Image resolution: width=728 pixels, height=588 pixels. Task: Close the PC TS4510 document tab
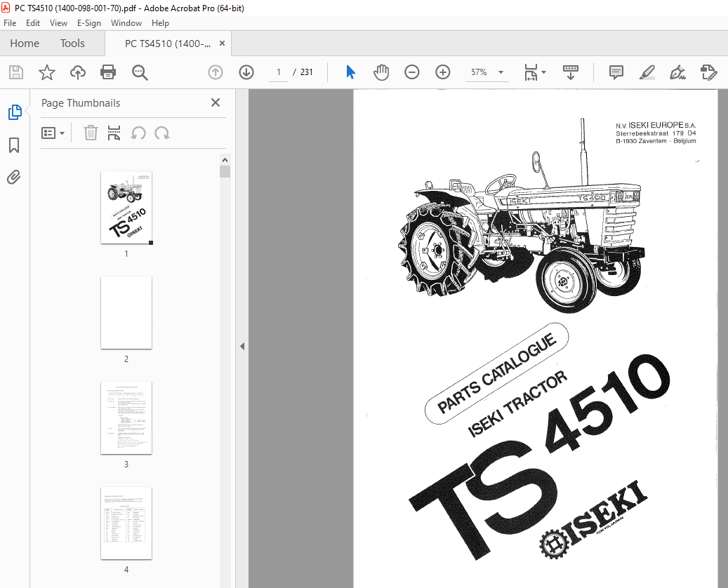223,44
